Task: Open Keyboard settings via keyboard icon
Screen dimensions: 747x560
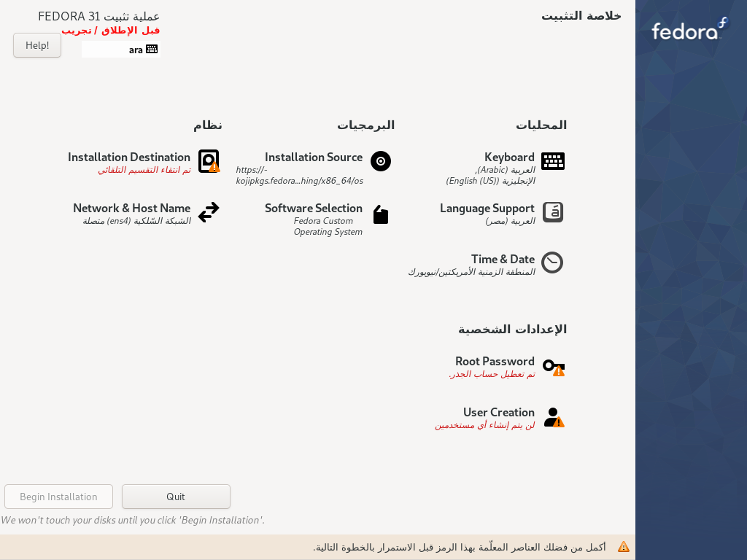Action: 553,161
